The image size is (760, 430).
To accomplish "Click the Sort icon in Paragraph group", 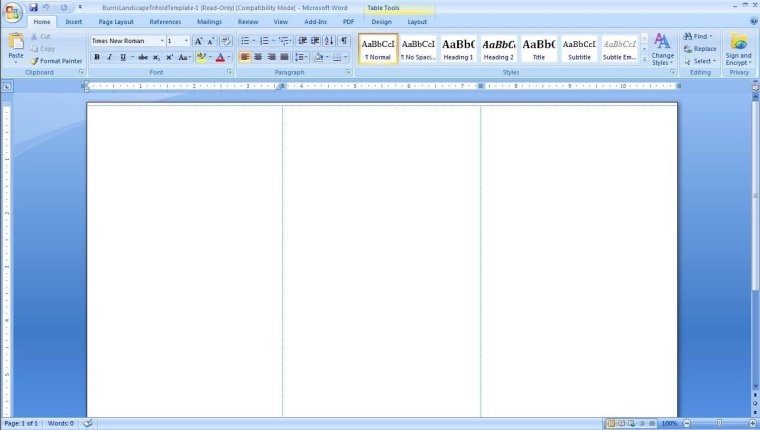I will tap(329, 41).
